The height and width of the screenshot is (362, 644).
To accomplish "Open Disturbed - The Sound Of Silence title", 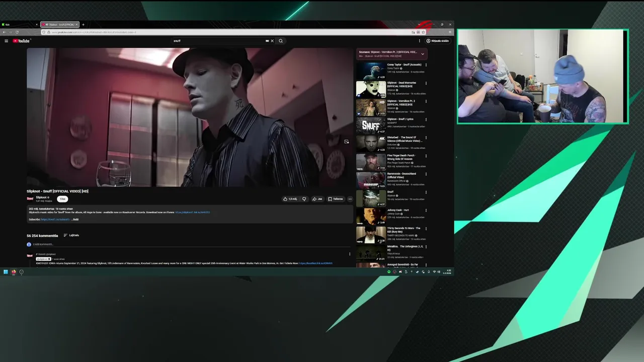I will 405,139.
